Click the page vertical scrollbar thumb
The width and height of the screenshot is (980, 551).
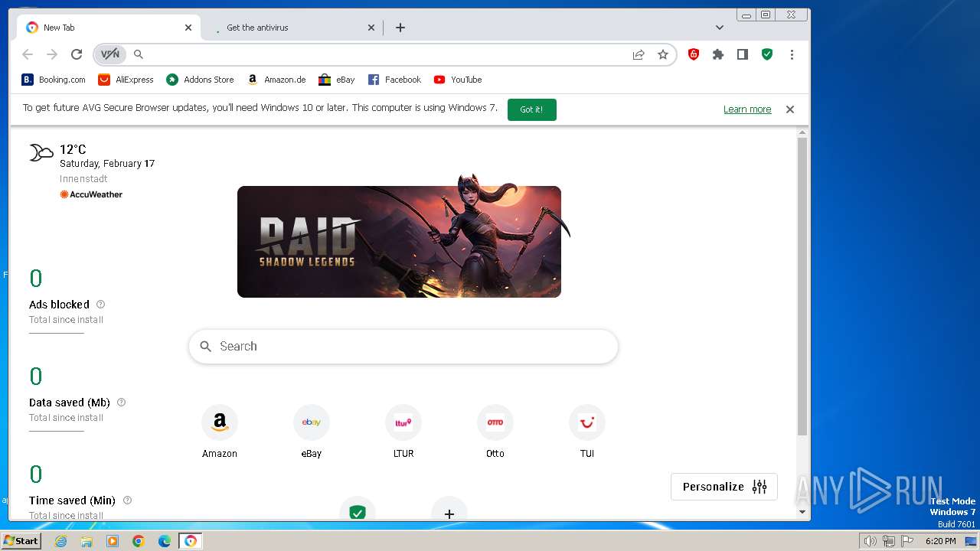[x=802, y=286]
